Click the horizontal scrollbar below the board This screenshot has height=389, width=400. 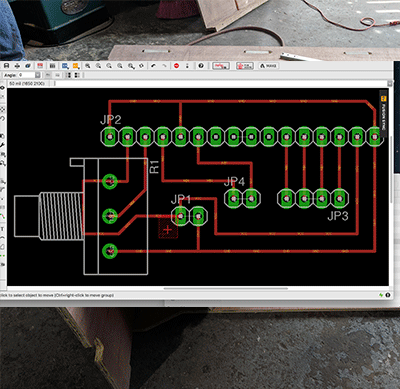(x=226, y=289)
